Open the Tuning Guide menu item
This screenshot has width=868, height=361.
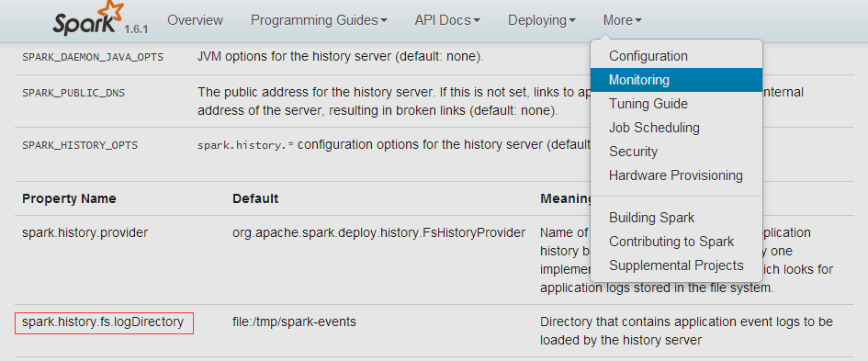click(x=648, y=104)
